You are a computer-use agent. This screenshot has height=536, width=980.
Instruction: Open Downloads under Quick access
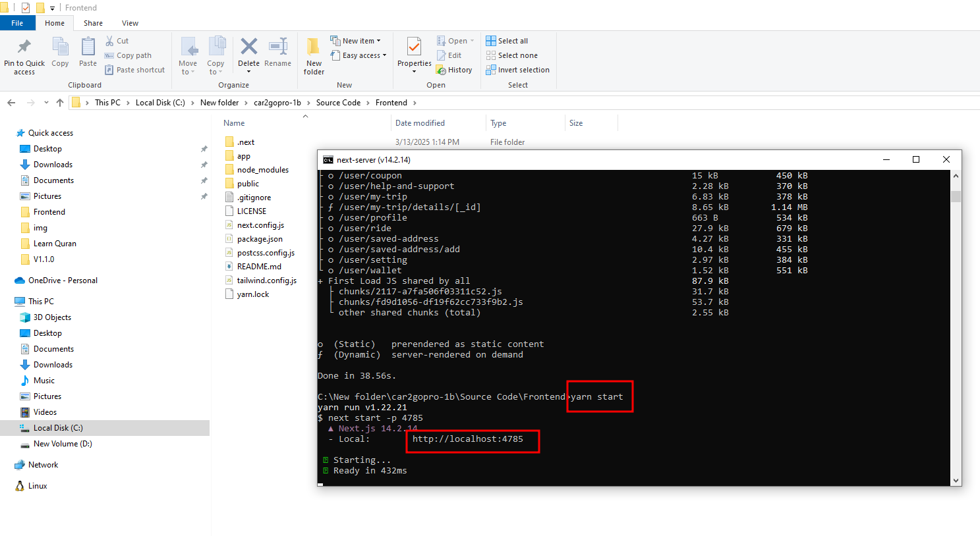click(53, 165)
